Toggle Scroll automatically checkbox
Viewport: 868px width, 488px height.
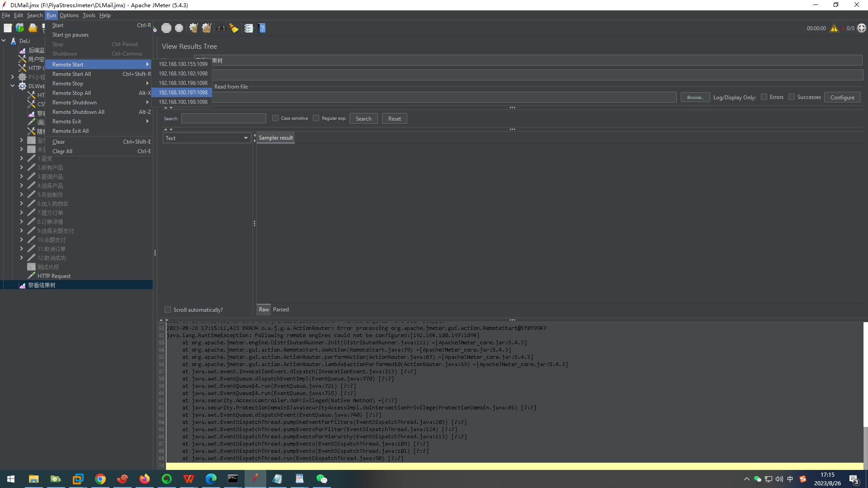(168, 310)
